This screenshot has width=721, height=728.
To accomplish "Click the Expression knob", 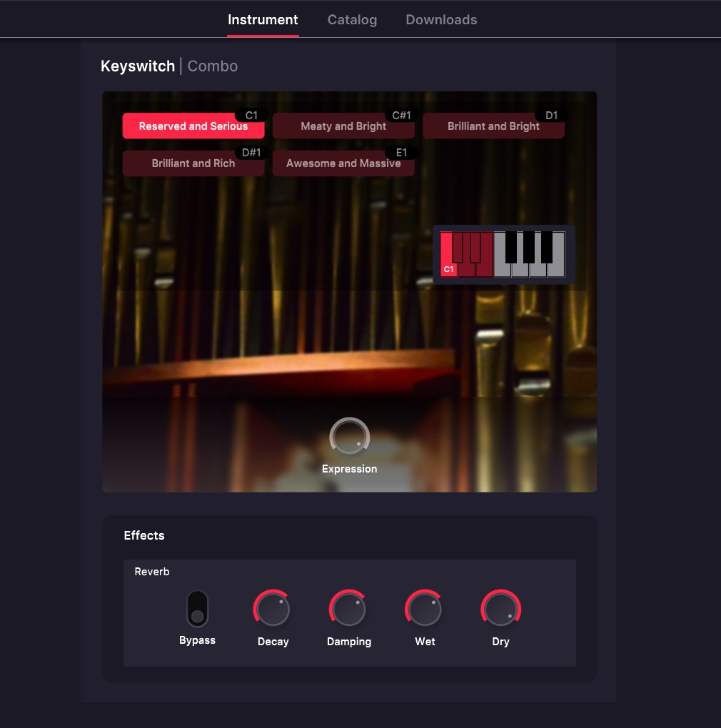I will (x=350, y=437).
